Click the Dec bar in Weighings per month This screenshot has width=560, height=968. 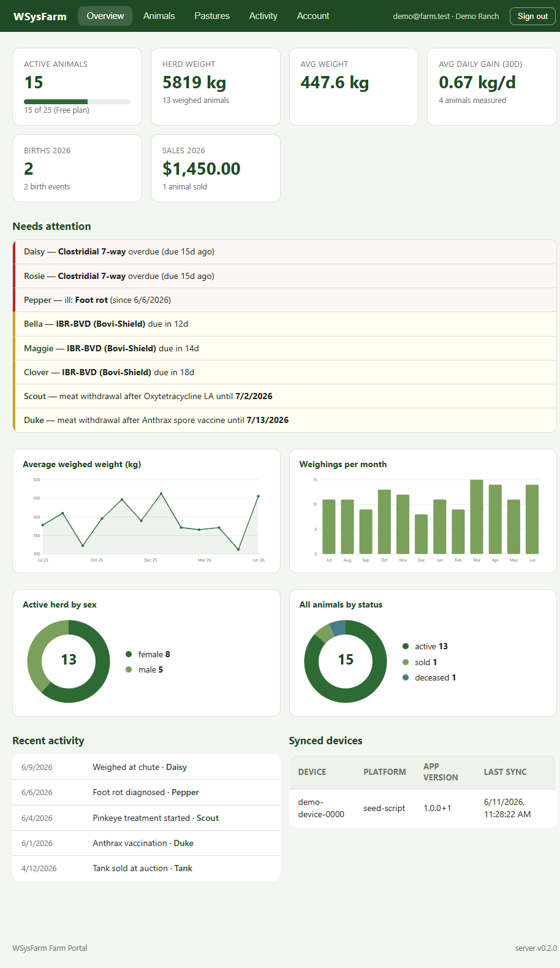click(x=421, y=534)
